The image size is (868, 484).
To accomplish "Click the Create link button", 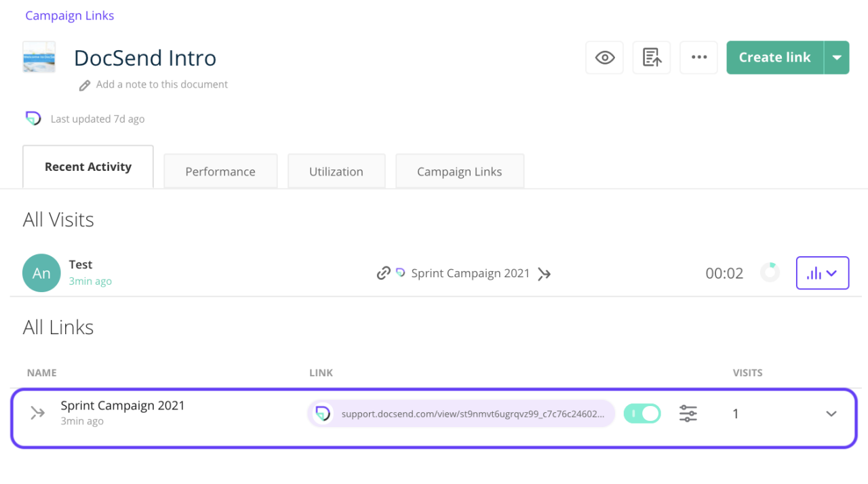I will tap(774, 58).
